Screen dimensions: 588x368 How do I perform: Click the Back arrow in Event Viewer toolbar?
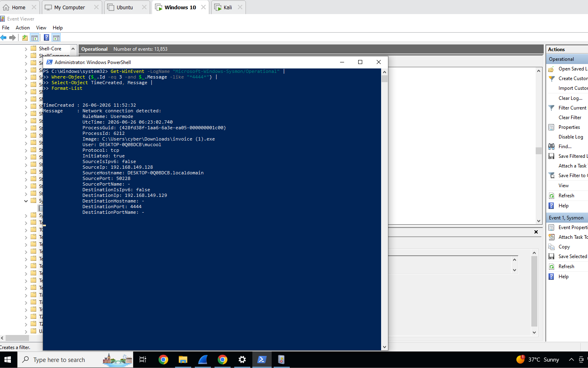point(4,37)
